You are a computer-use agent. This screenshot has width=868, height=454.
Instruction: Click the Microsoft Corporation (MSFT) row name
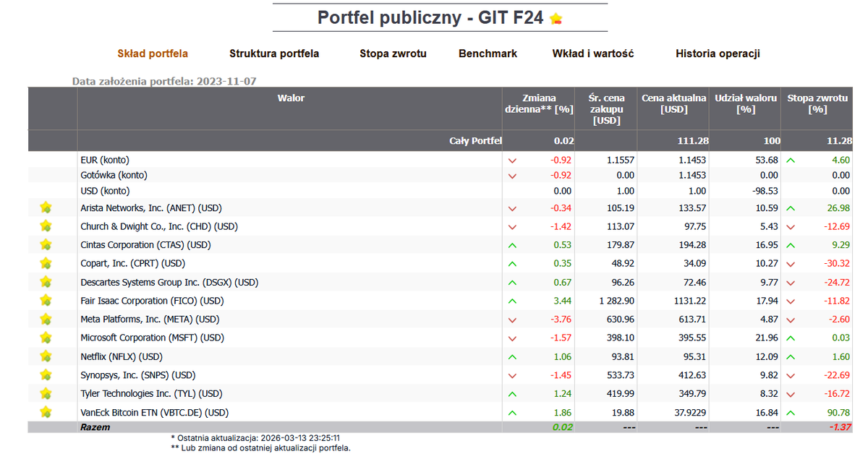[152, 338]
